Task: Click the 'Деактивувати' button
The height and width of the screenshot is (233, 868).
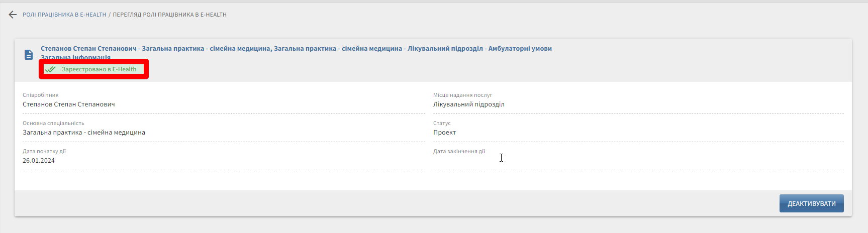Action: 811,203
